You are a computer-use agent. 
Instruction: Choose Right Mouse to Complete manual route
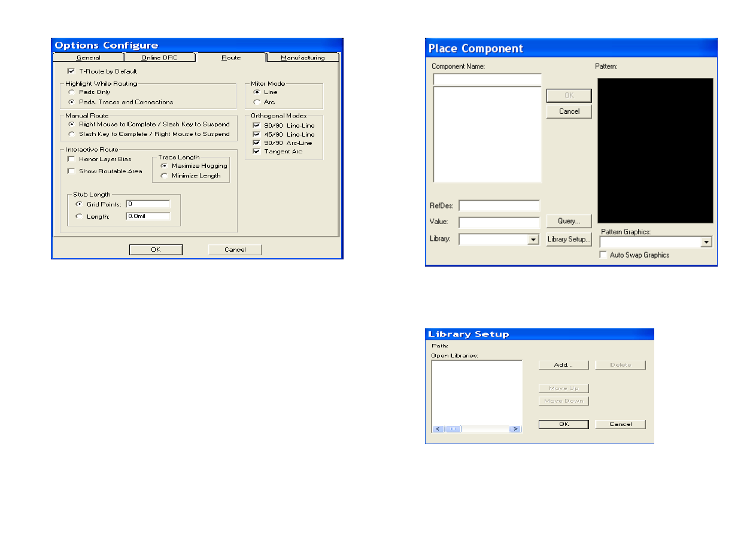click(x=72, y=124)
